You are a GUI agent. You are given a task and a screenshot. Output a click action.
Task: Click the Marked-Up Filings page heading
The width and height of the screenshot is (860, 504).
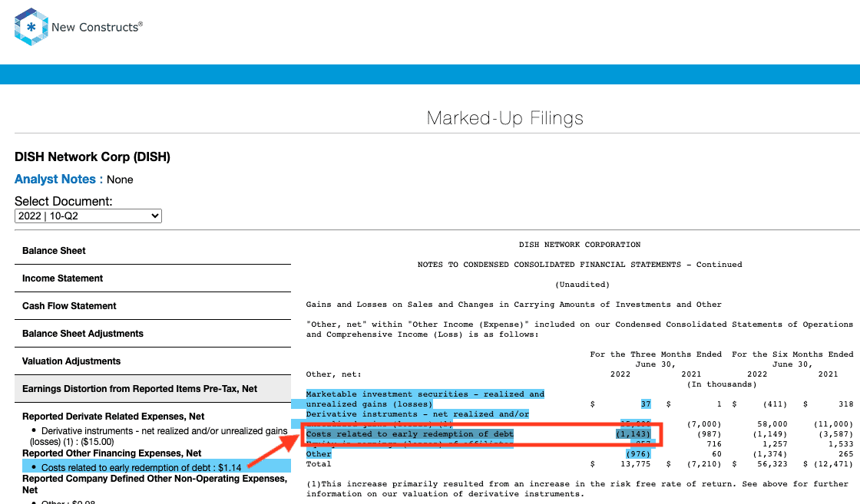pyautogui.click(x=504, y=118)
